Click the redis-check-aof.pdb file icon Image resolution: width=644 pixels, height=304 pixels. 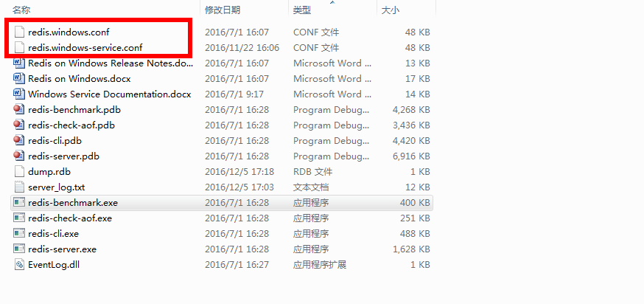[19, 125]
